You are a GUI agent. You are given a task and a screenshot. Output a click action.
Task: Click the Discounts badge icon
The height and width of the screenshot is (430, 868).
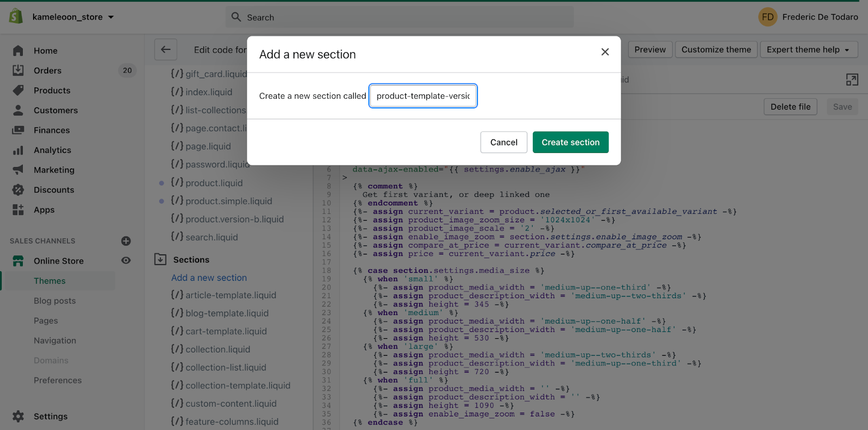tap(18, 190)
